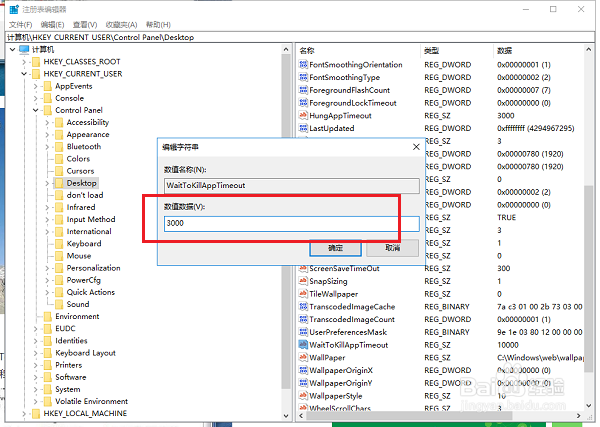
Task: Click the FontSmoothingType DWORD value icon
Action: click(x=303, y=77)
